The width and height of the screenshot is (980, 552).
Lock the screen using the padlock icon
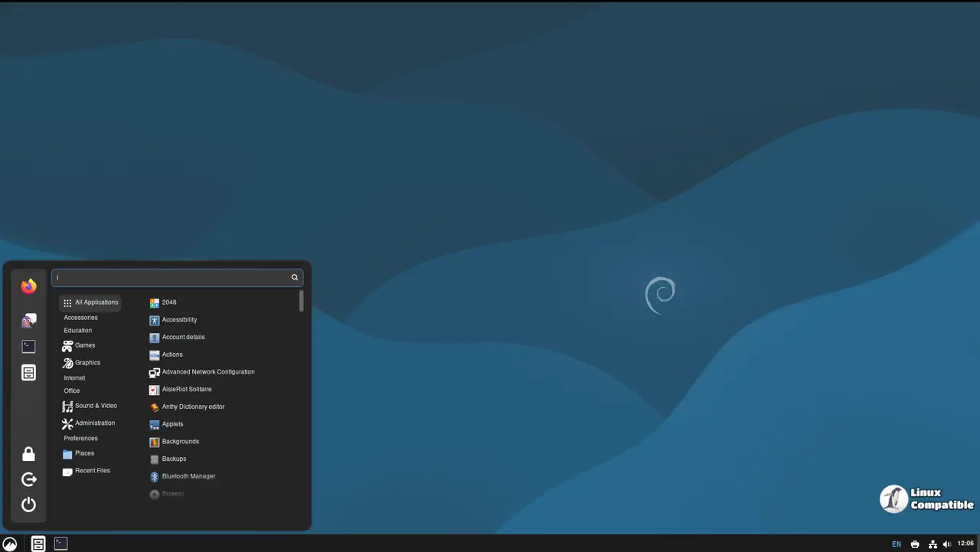coord(28,453)
